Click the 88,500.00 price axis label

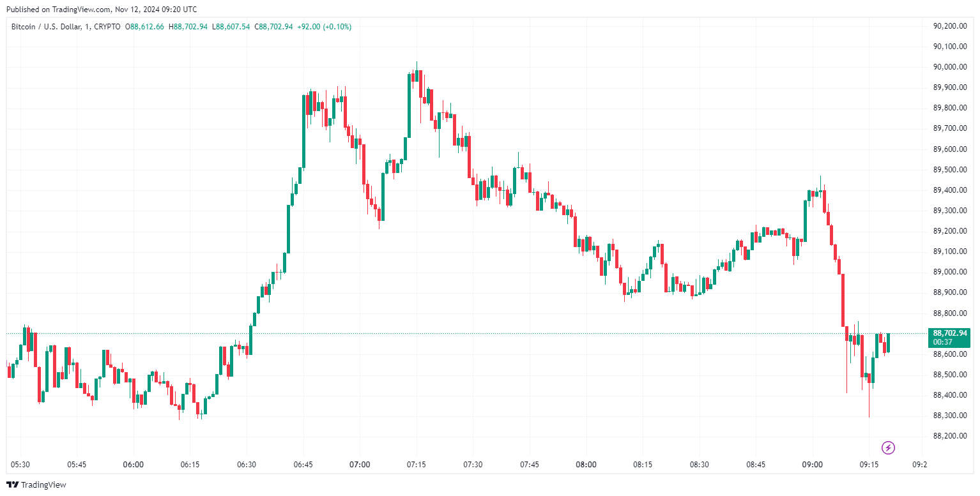click(949, 375)
